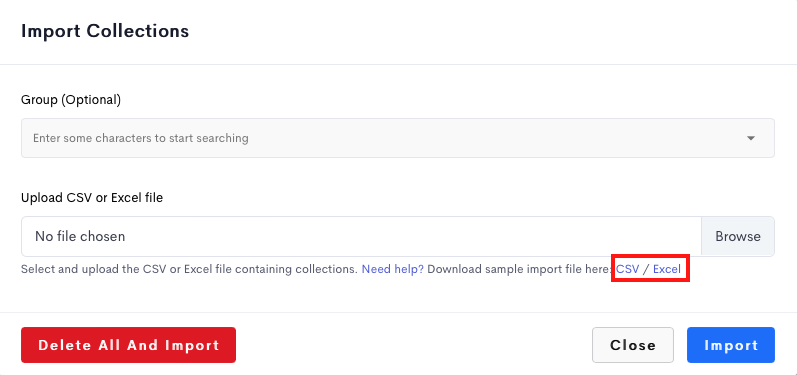This screenshot has width=797, height=375.
Task: Download the sample Excel import file
Action: click(666, 269)
